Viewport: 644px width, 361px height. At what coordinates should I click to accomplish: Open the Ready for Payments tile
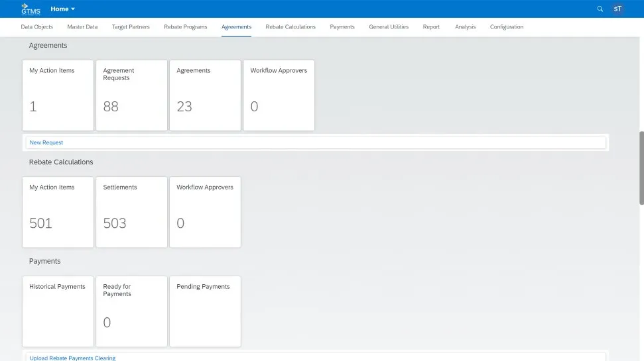pyautogui.click(x=131, y=311)
